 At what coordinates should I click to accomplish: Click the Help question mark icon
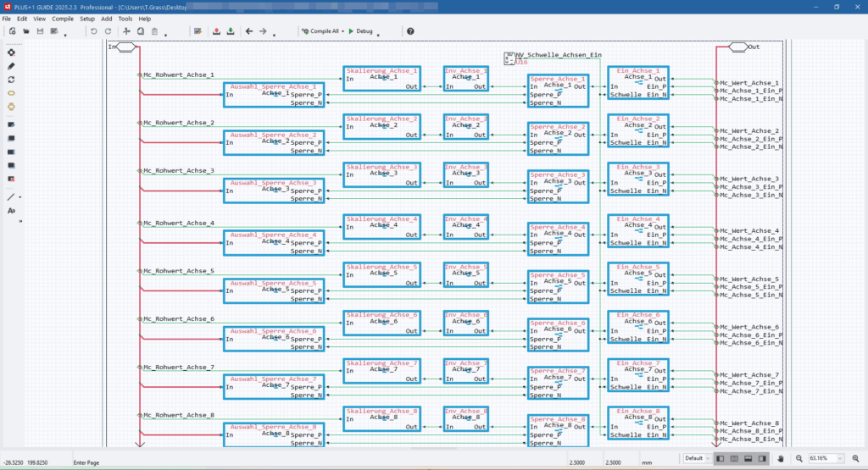click(x=410, y=31)
